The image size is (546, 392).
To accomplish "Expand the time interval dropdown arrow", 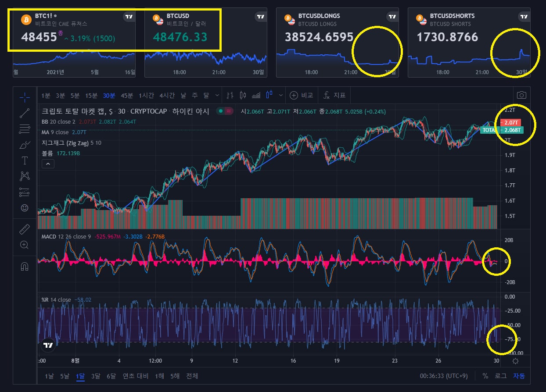I will pos(216,95).
